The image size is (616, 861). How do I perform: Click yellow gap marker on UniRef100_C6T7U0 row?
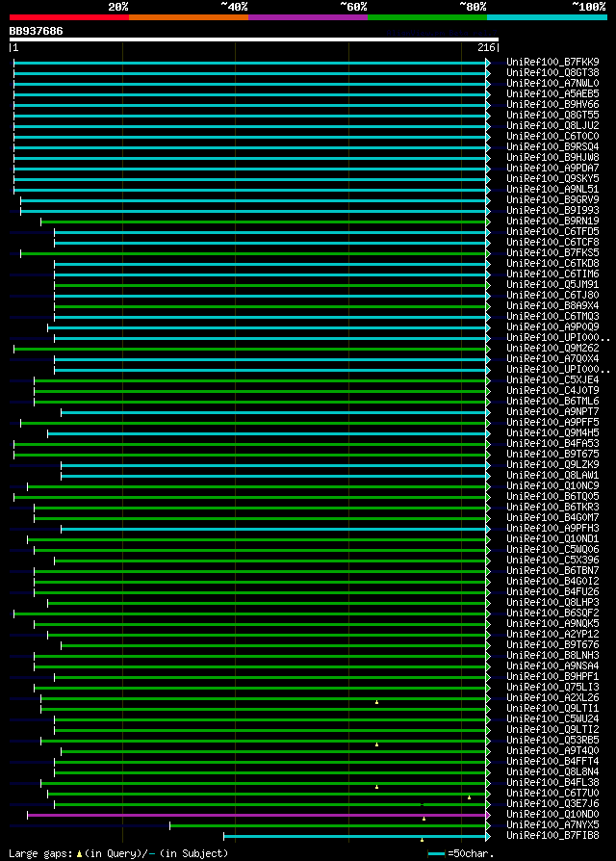point(469,797)
